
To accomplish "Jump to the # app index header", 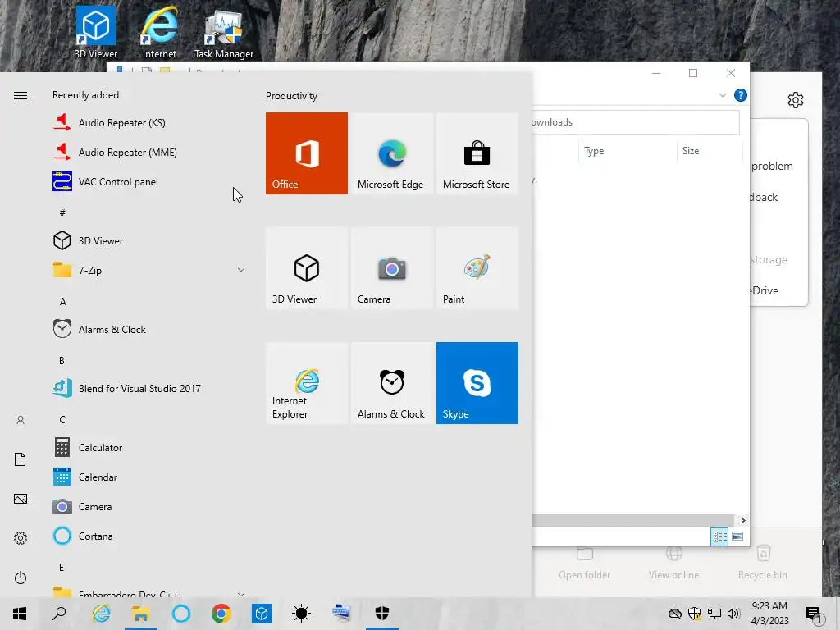I will point(62,212).
